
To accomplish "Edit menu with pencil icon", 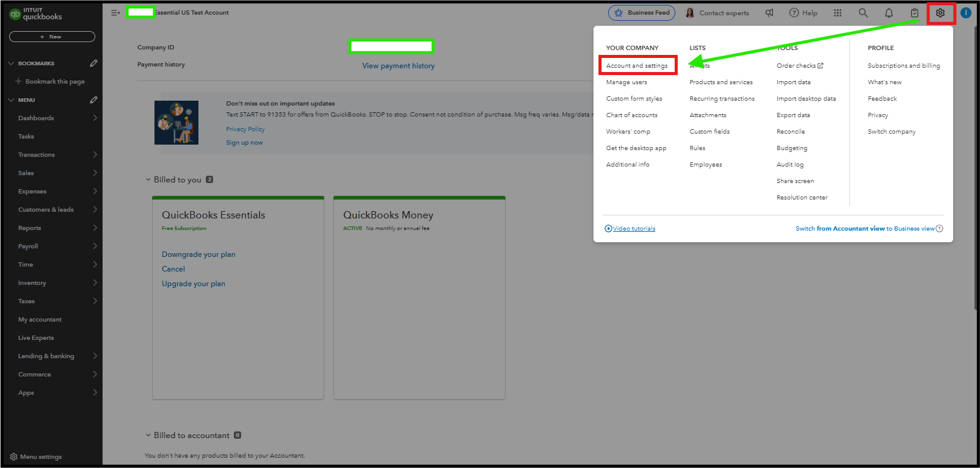I will [93, 100].
